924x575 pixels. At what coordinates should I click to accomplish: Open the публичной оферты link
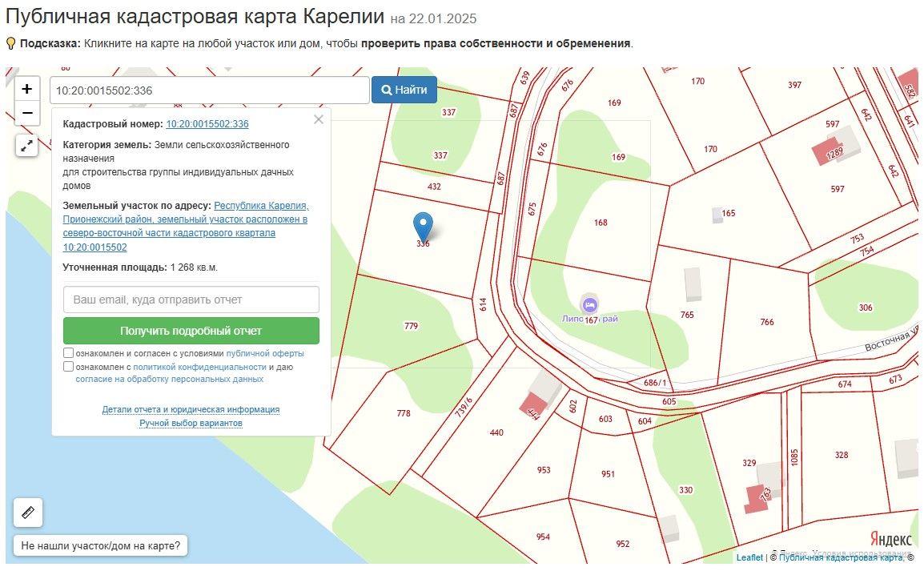(x=265, y=353)
